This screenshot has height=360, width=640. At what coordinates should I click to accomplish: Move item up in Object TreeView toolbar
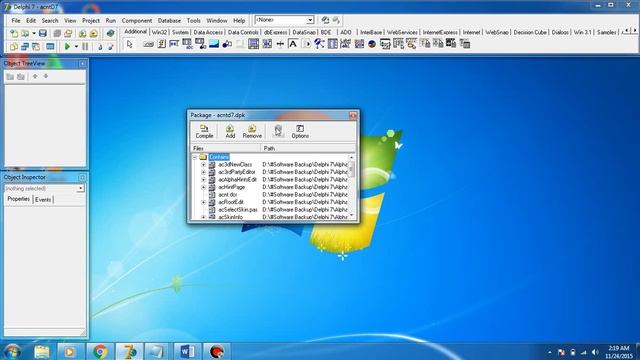coord(35,76)
